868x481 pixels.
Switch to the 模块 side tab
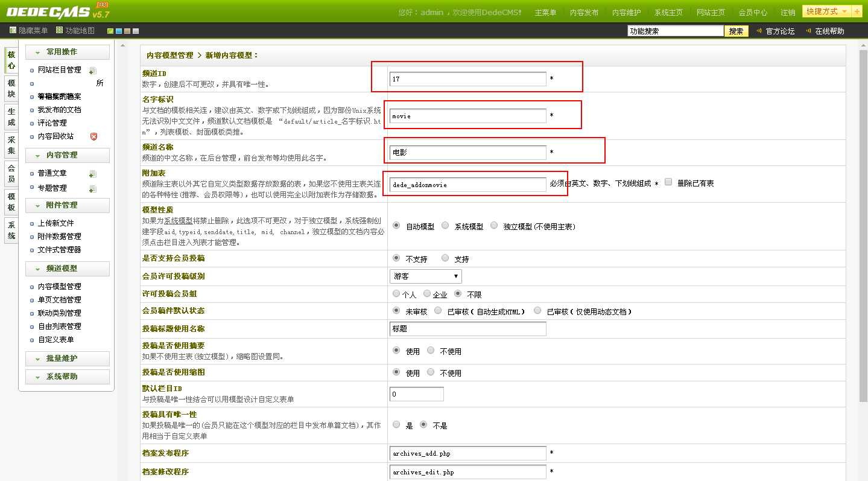pyautogui.click(x=11, y=89)
